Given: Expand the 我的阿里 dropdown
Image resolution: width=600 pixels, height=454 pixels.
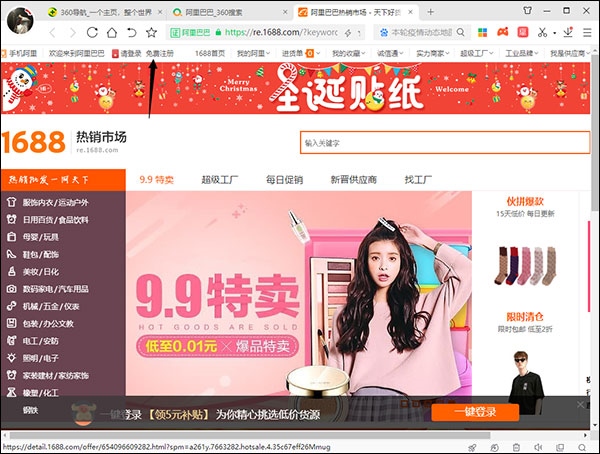Looking at the screenshot, I should click(x=253, y=54).
